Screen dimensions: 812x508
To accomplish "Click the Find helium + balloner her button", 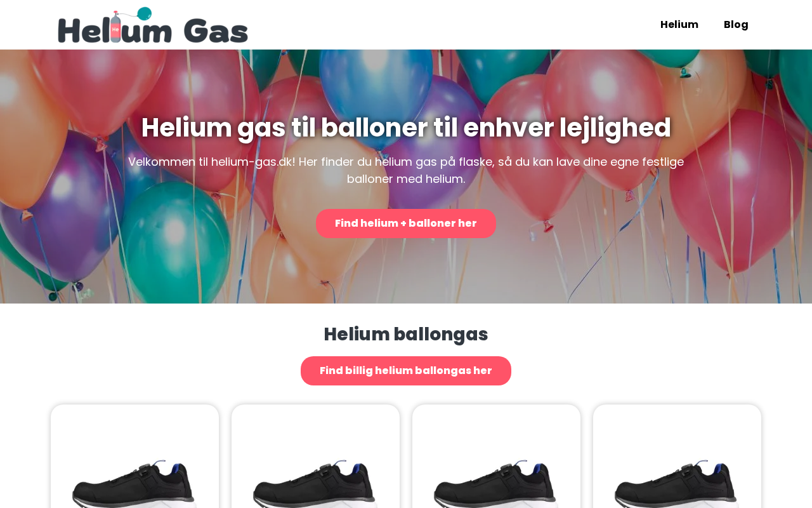I will coord(406,224).
